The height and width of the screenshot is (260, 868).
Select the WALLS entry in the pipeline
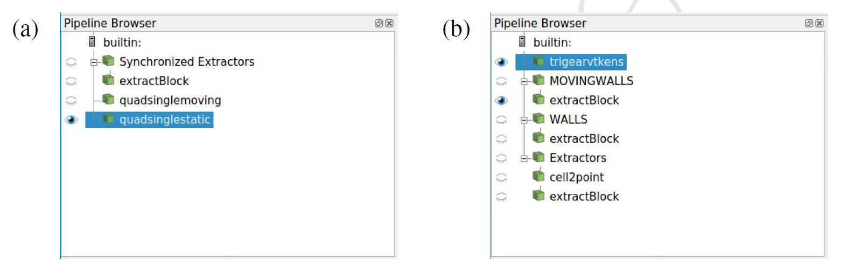click(568, 119)
